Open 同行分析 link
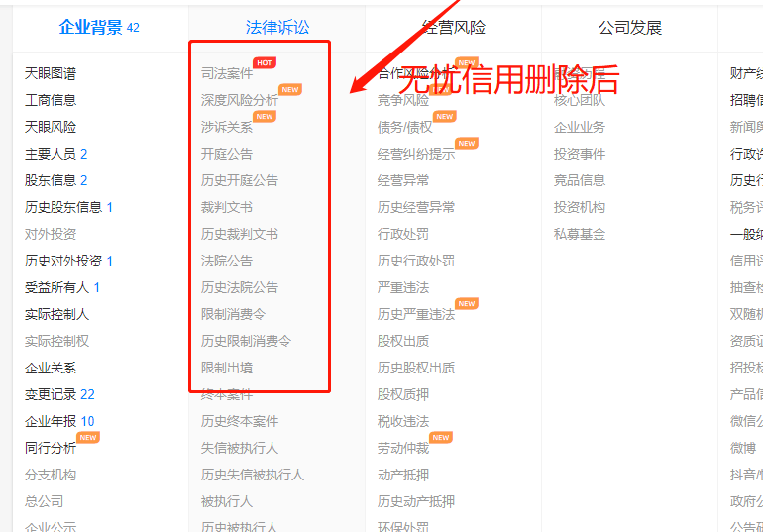This screenshot has height=532, width=763. coord(51,449)
